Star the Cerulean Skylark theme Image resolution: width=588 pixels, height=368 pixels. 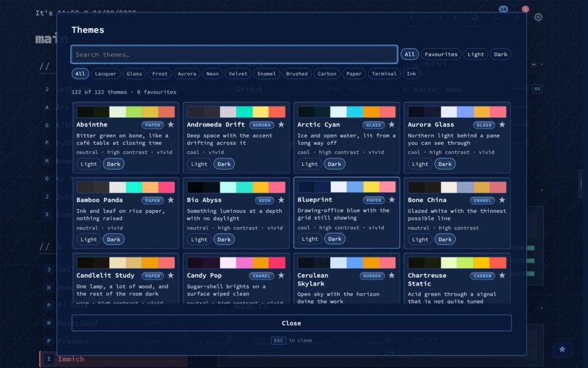click(x=392, y=275)
